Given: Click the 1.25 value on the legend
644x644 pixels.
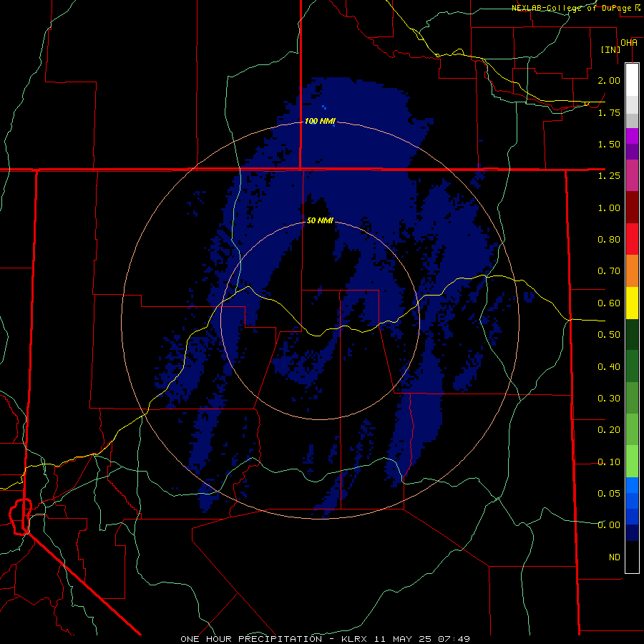Looking at the screenshot, I should pyautogui.click(x=609, y=176).
